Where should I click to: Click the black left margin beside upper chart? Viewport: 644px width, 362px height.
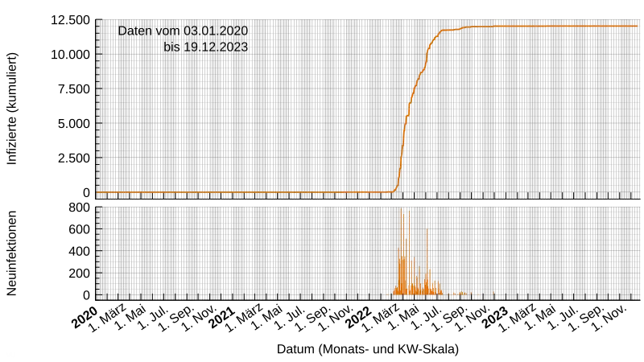pyautogui.click(x=48, y=105)
